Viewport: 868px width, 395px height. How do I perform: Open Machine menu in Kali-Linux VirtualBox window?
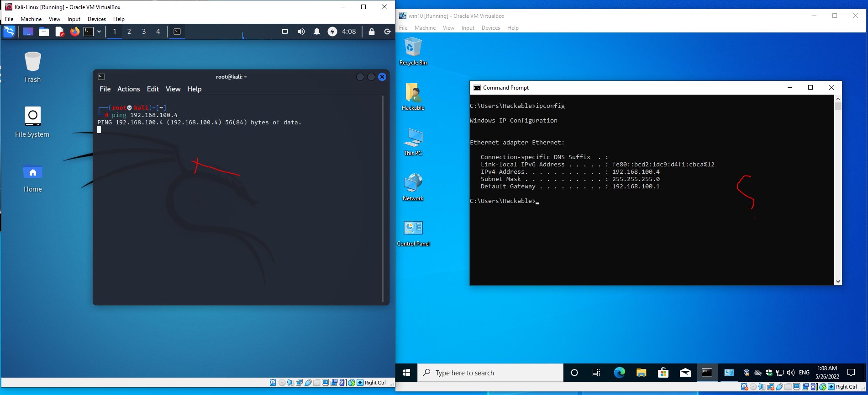tap(31, 19)
